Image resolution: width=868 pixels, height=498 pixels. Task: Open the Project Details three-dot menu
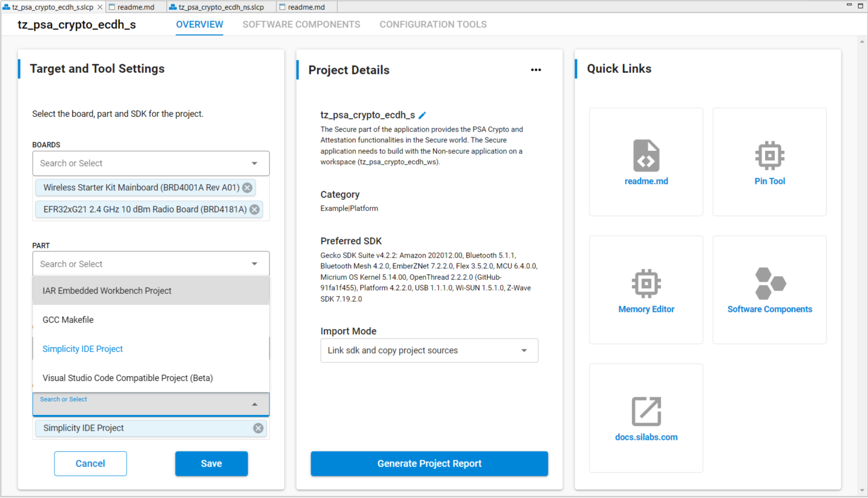pos(536,70)
